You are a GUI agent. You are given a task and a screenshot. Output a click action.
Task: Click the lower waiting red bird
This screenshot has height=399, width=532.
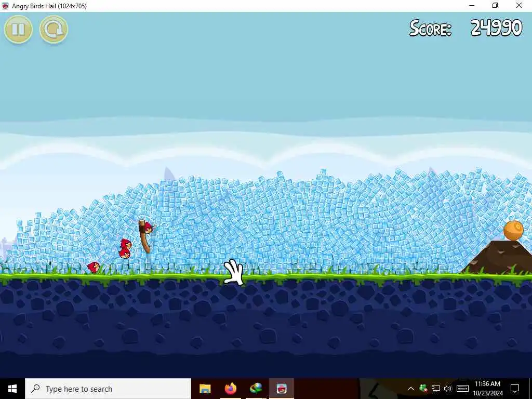click(x=125, y=254)
